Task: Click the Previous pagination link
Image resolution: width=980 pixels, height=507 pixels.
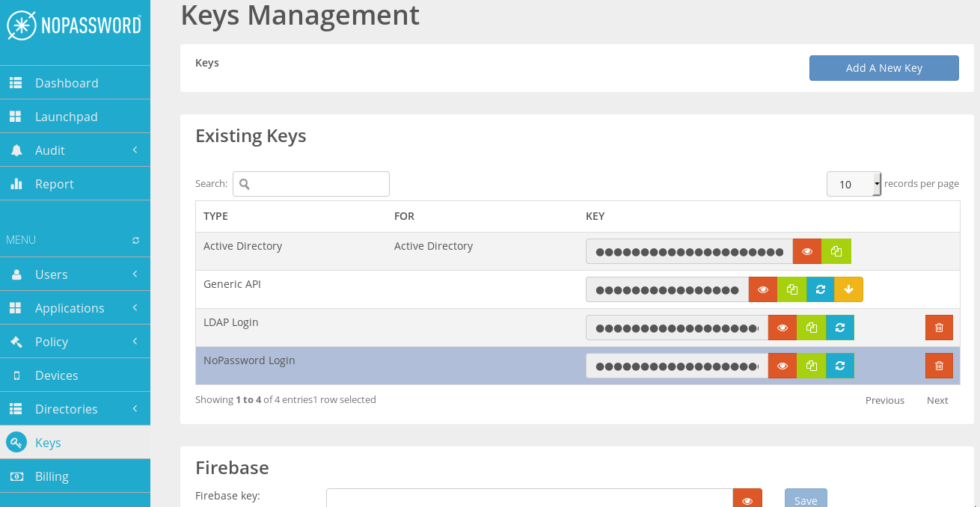Action: 885,400
